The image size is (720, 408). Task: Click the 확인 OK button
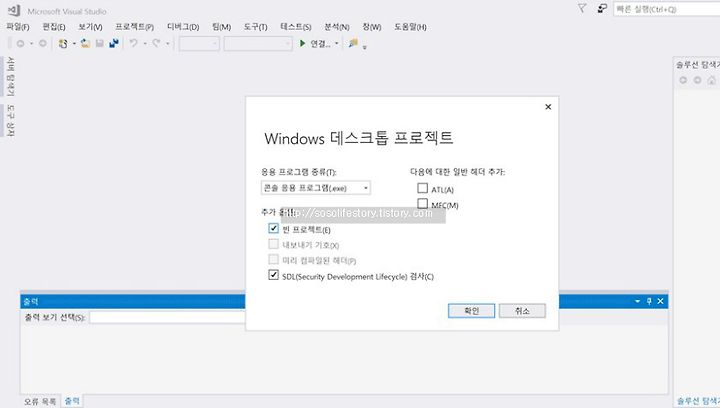[x=472, y=311]
